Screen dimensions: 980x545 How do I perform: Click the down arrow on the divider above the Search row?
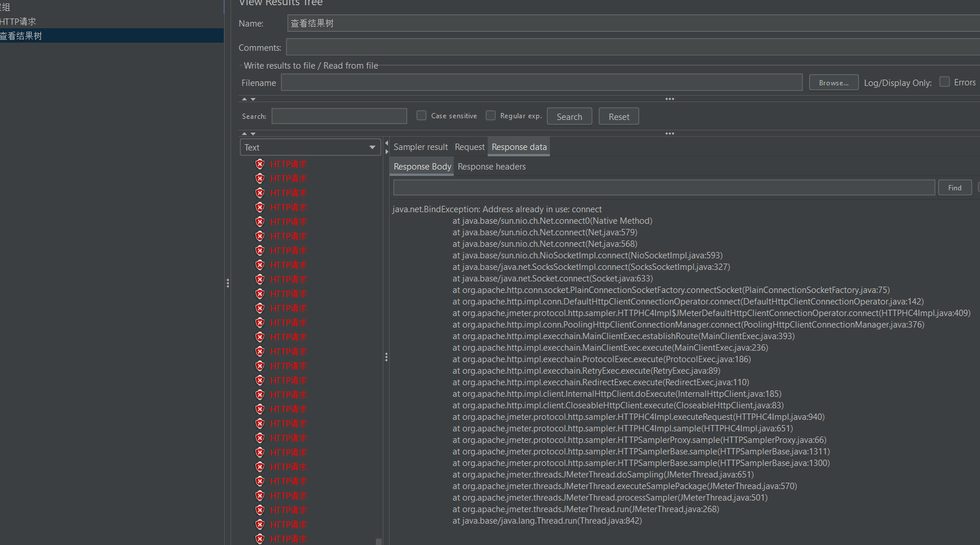pyautogui.click(x=253, y=99)
